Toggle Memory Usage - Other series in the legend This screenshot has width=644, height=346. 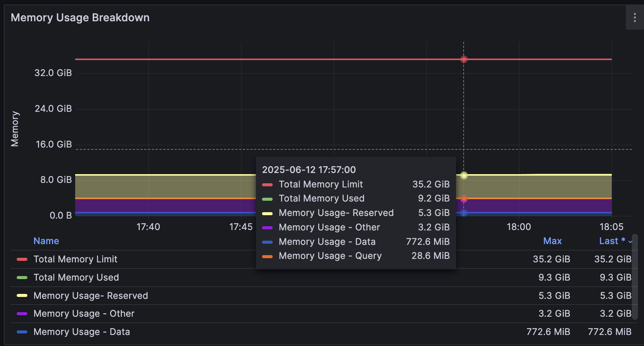tap(84, 314)
